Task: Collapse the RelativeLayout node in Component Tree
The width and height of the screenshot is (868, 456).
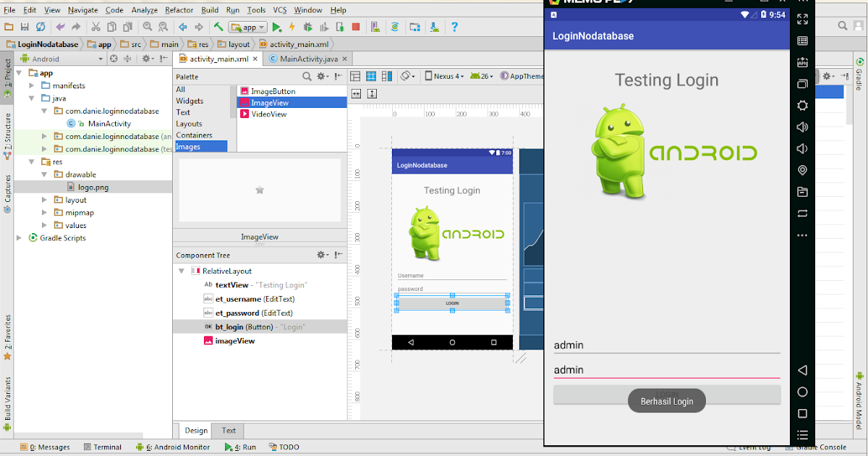Action: tap(182, 271)
